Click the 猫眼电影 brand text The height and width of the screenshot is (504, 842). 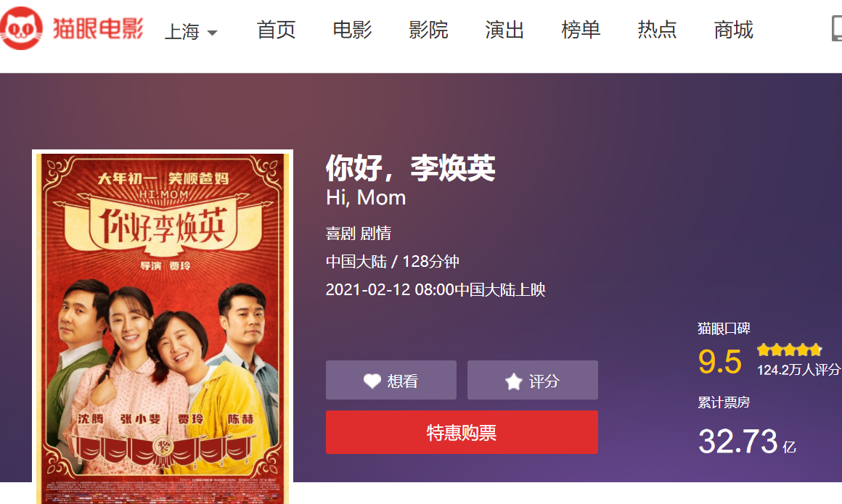[x=98, y=28]
